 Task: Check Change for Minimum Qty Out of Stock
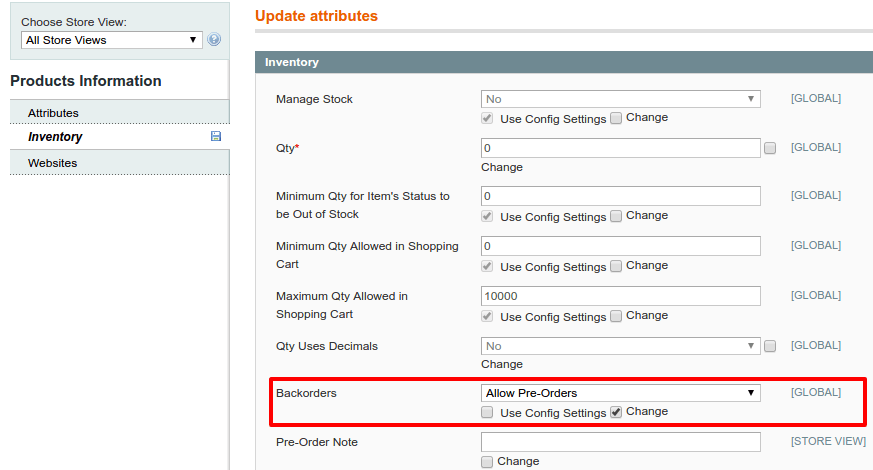(x=616, y=216)
